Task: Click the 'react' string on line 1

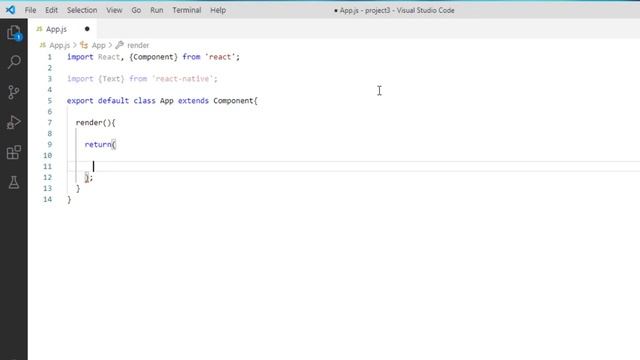Action: point(220,57)
